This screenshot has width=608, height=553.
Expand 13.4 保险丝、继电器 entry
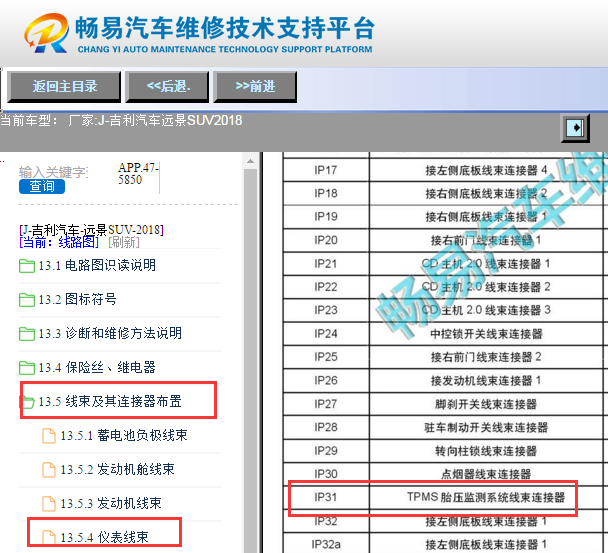(97, 367)
